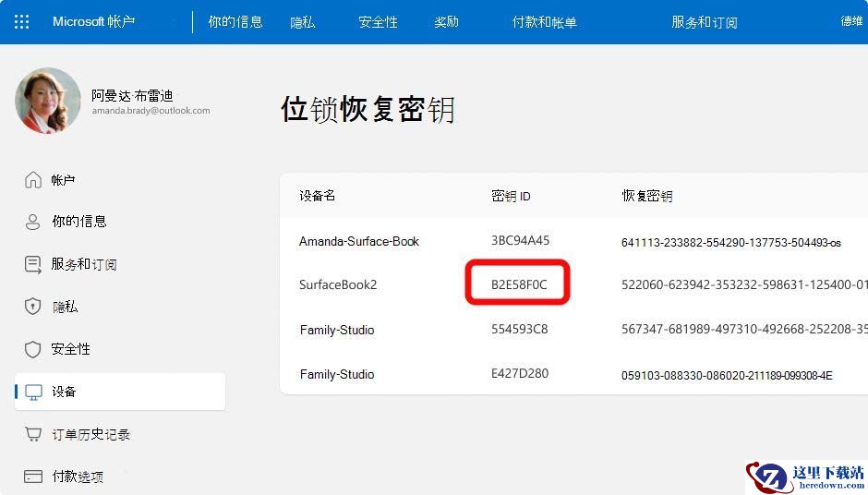Click key ID B2E58F0C
Image resolution: width=868 pixels, height=495 pixels.
pyautogui.click(x=519, y=284)
